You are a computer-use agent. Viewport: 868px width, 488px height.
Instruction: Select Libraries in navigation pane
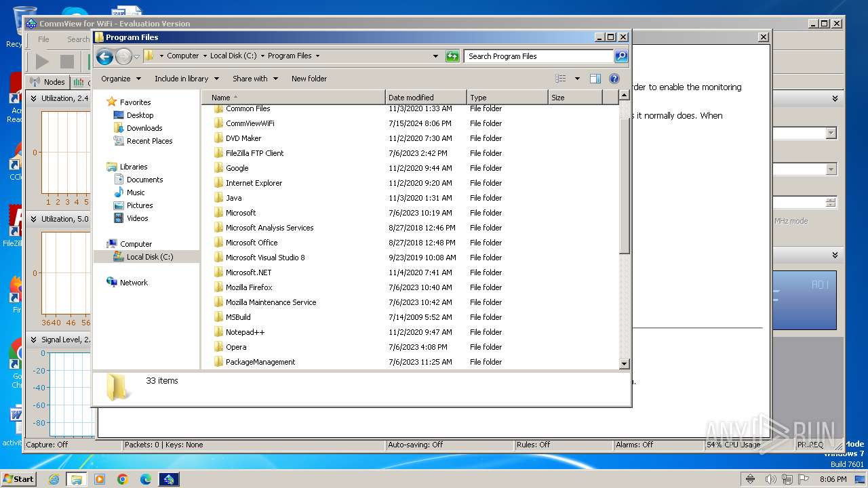click(x=134, y=167)
